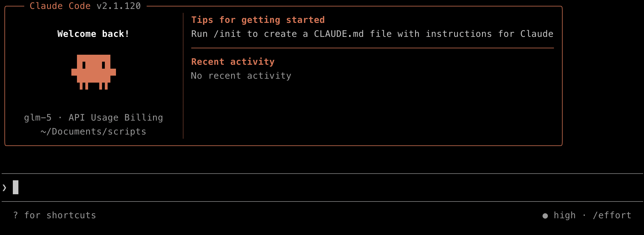Click the Claude pixel mascot icon

click(94, 72)
